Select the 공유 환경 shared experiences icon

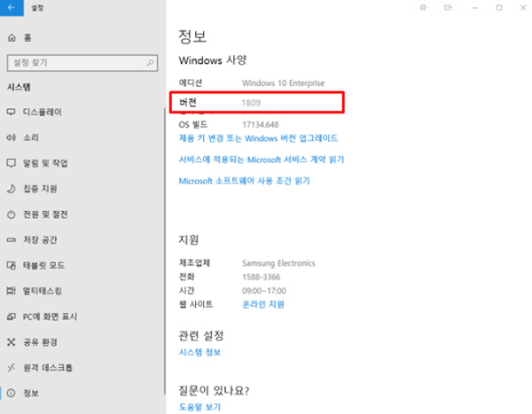(12, 342)
